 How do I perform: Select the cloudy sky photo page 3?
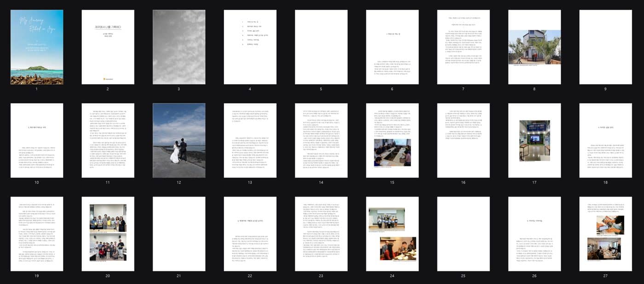pos(179,47)
